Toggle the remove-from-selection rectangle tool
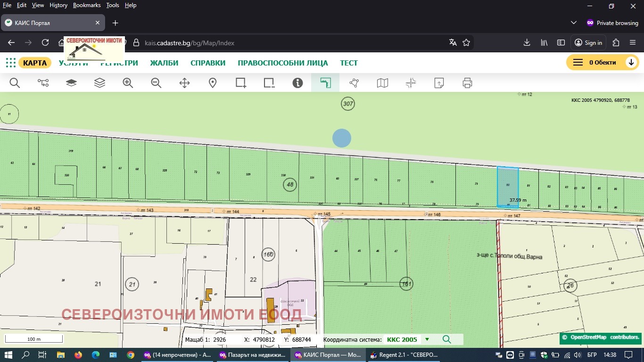644x362 pixels. tap(269, 83)
